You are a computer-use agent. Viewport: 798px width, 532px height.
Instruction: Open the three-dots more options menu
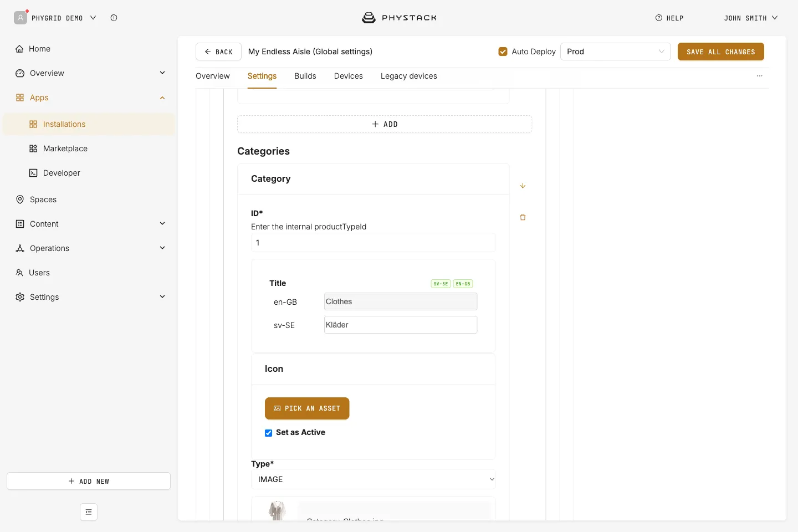coord(760,76)
